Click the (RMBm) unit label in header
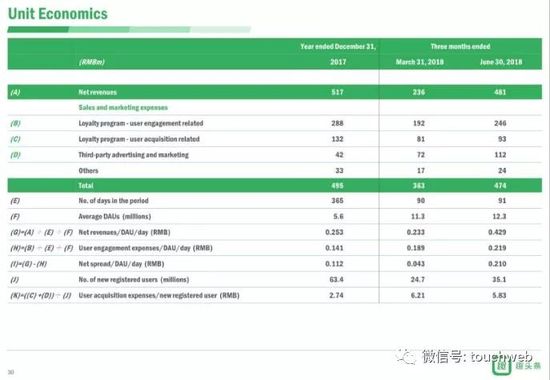The height and width of the screenshot is (380, 550). pyautogui.click(x=92, y=62)
